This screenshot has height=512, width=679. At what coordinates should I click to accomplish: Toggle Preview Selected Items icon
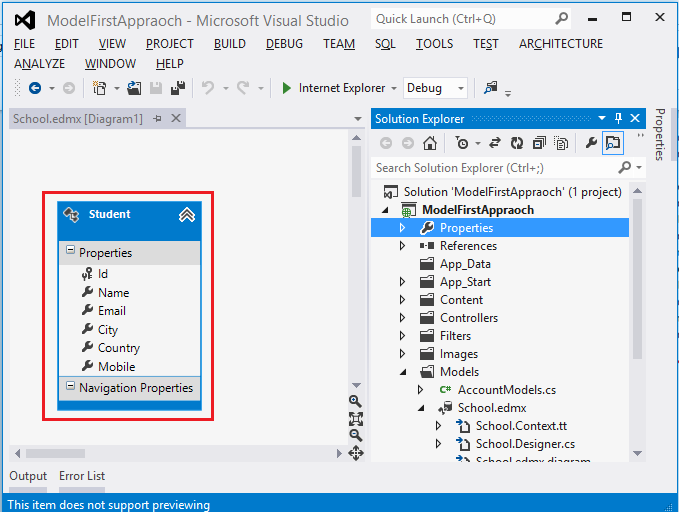pos(613,143)
